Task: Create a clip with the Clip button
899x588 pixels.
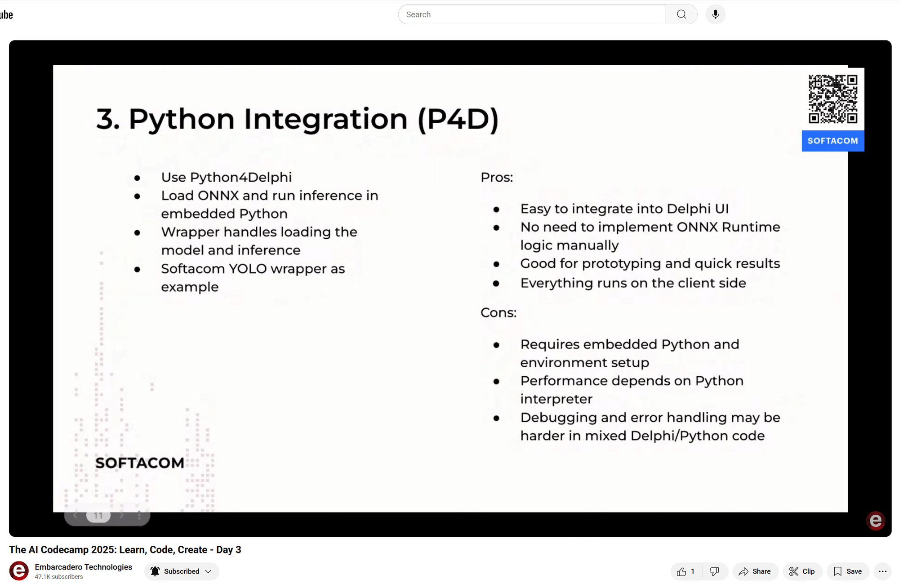Action: click(802, 571)
